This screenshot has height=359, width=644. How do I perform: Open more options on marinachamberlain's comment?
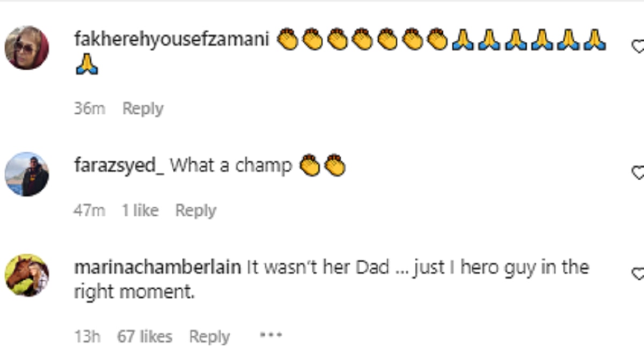[x=270, y=335]
